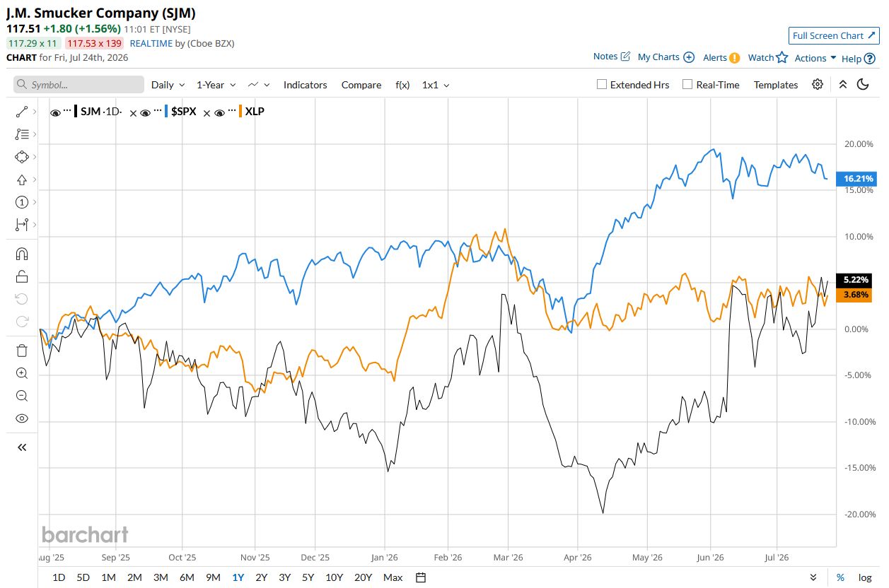The height and width of the screenshot is (588, 889).
Task: Zoom in with the plus magnifier
Action: tap(21, 373)
